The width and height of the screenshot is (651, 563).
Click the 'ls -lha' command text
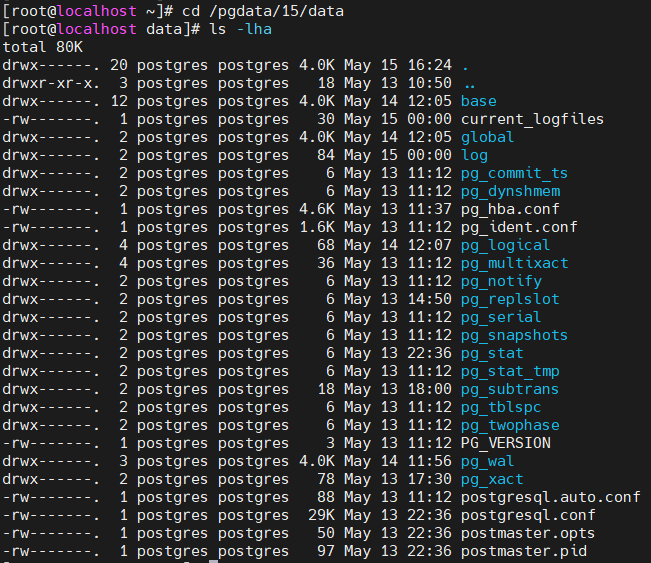(x=240, y=29)
